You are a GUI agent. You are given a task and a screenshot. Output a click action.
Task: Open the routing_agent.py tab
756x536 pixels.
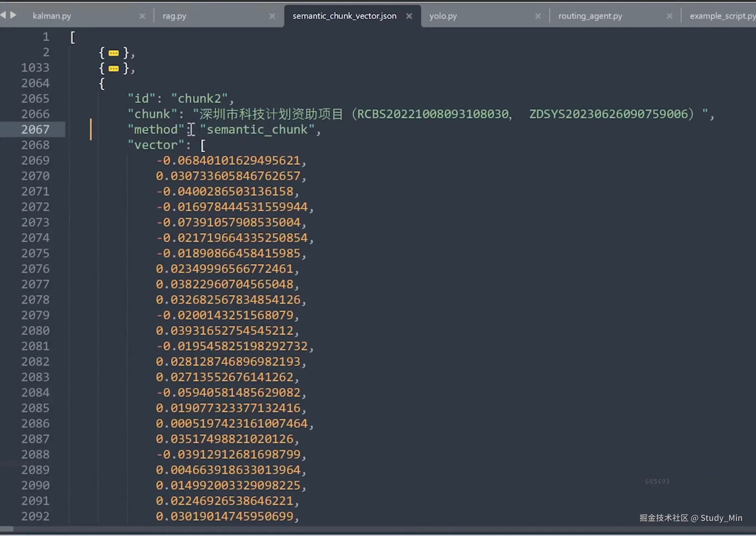coord(590,16)
